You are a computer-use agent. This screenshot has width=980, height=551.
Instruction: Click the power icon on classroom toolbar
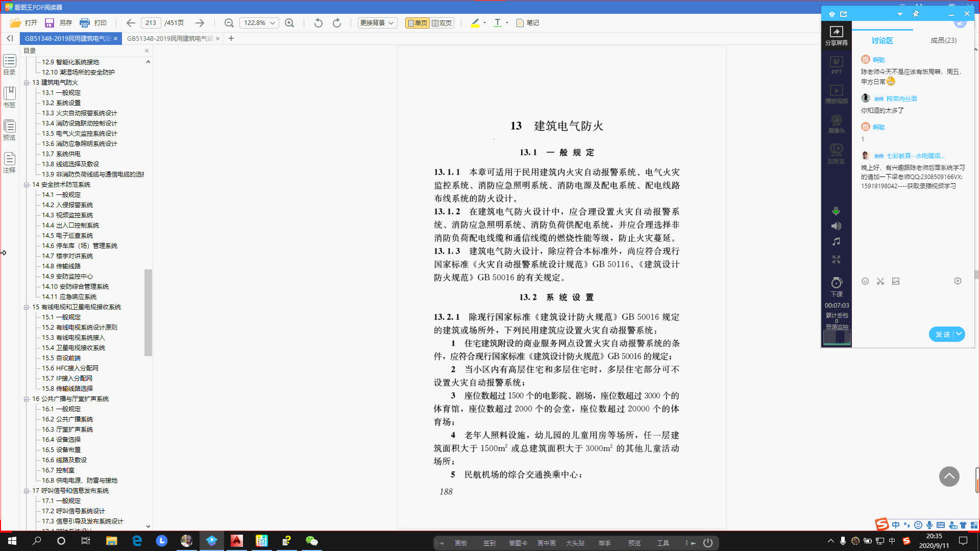(708, 543)
